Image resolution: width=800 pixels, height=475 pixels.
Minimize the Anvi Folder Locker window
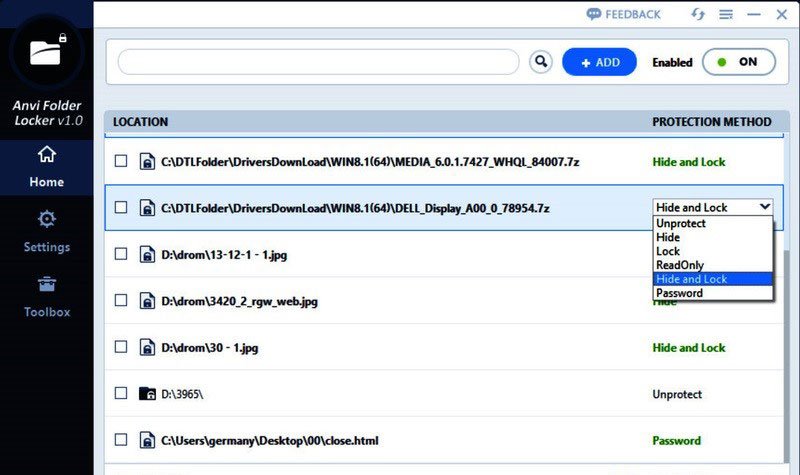(754, 15)
